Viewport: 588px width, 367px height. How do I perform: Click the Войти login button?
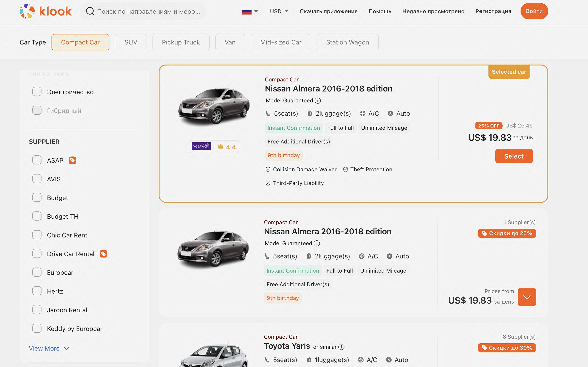point(534,11)
